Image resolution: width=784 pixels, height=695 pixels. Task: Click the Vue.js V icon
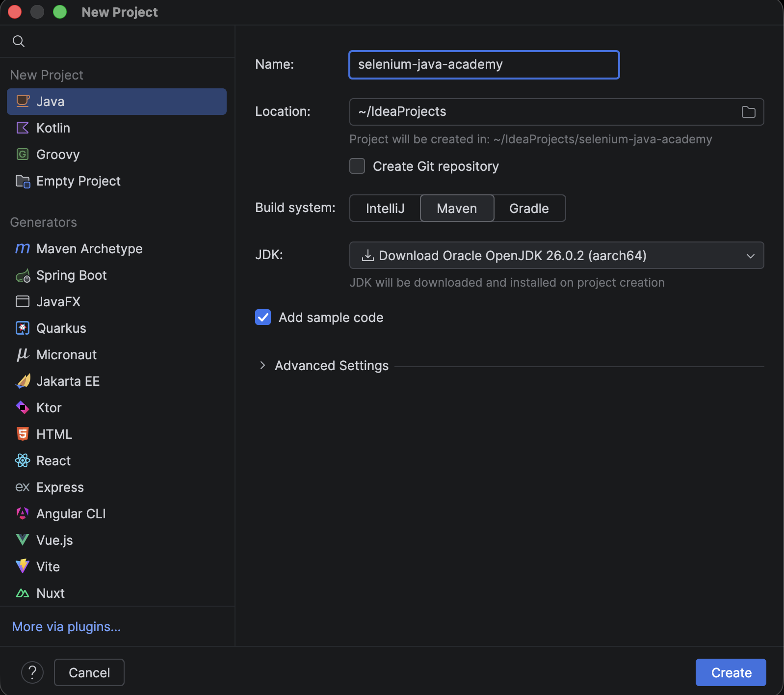[23, 540]
